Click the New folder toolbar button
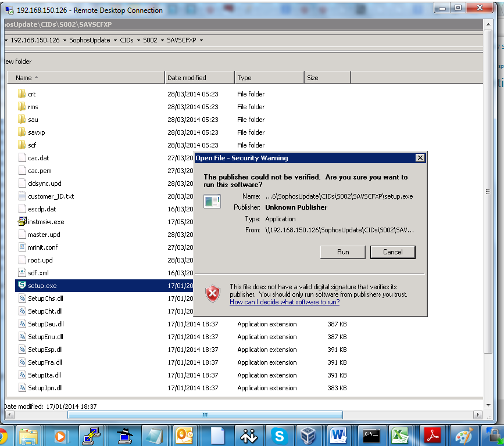Screen dimensions: 504x446 tap(18, 62)
